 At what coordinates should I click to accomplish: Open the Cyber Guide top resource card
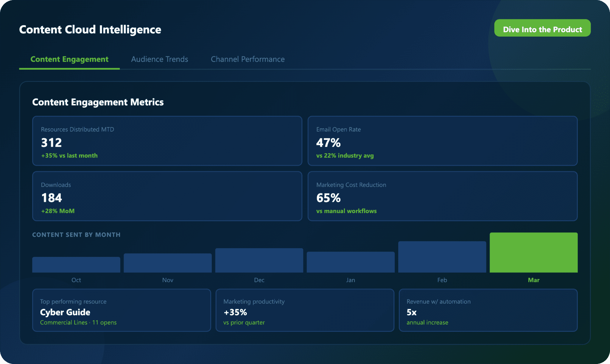(122, 310)
